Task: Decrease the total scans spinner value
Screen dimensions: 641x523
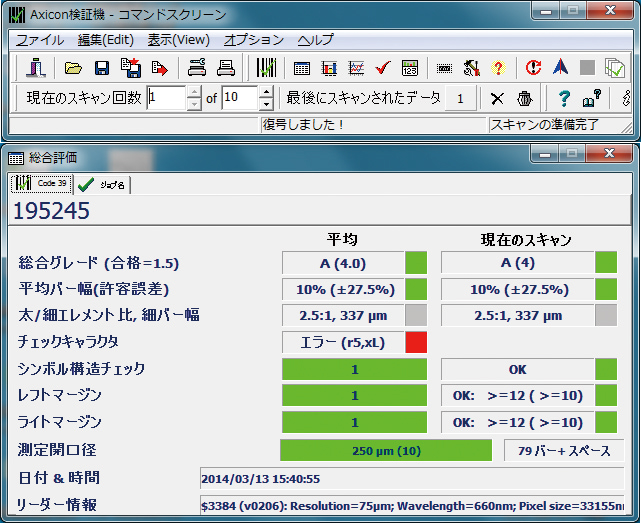Action: [x=266, y=104]
